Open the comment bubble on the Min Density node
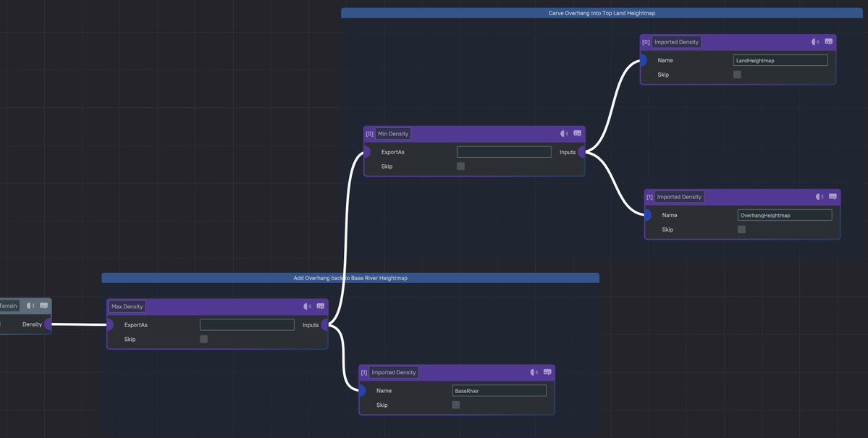Viewport: 868px width, 438px height. (575, 132)
